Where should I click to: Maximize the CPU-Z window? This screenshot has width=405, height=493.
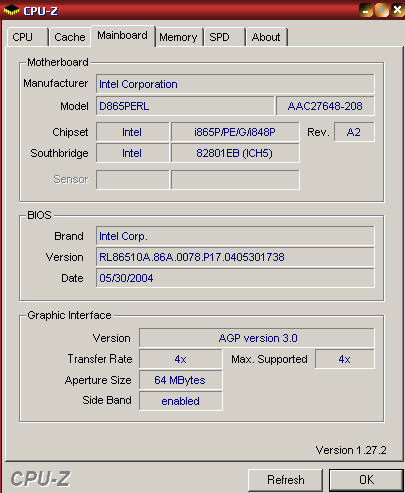click(382, 10)
